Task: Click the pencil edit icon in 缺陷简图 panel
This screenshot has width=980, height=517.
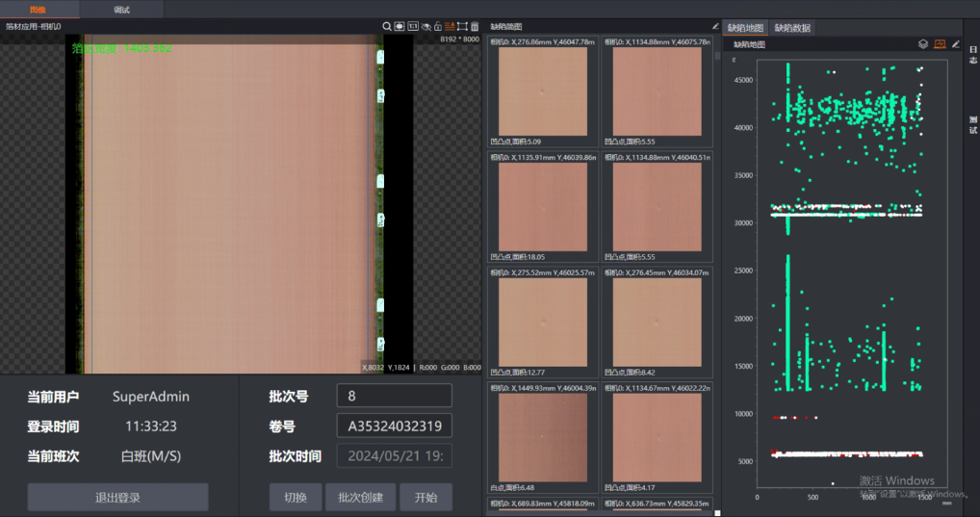Action: [x=715, y=26]
